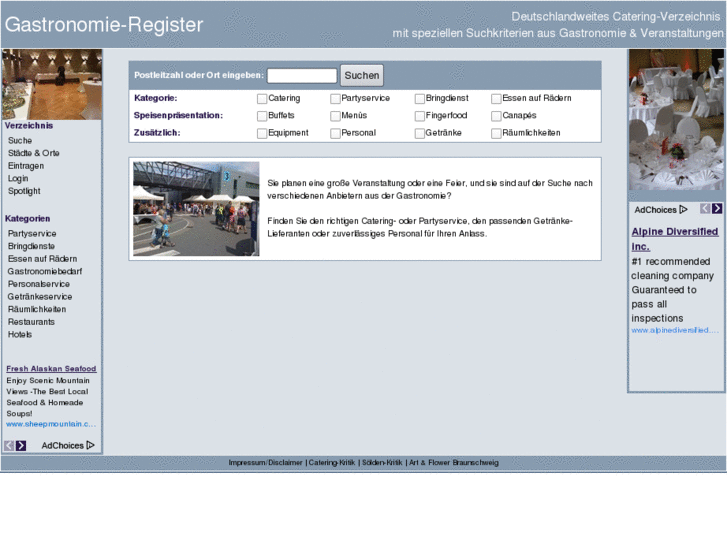This screenshot has height=545, width=727.
Task: Open the Restaurants category
Action: 31,322
